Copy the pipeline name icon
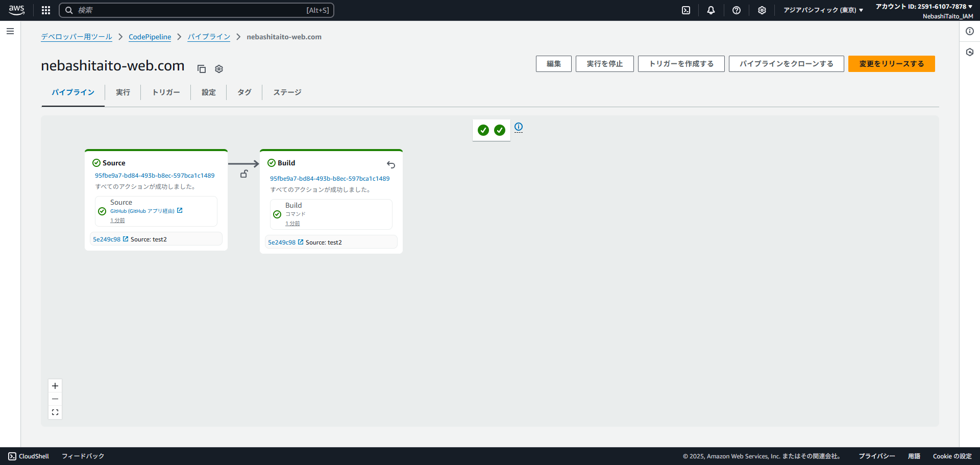 [x=202, y=69]
